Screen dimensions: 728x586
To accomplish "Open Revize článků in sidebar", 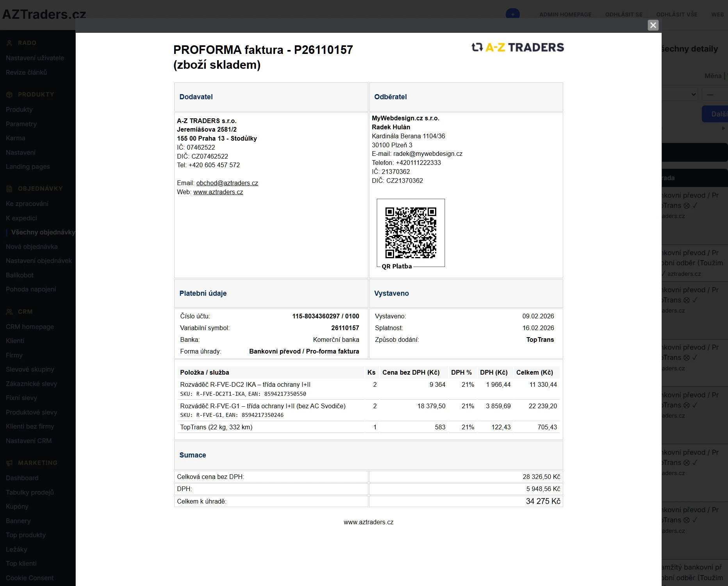I will coord(26,72).
